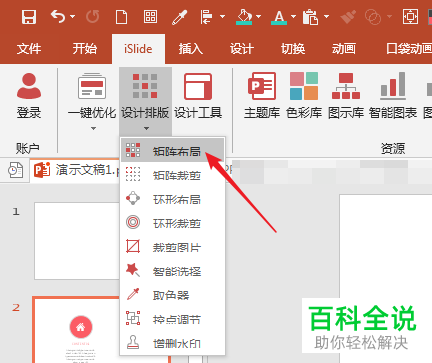This screenshot has width=432, height=363.
Task: Select the eyedropper tool in quick toolbar
Action: [x=179, y=17]
